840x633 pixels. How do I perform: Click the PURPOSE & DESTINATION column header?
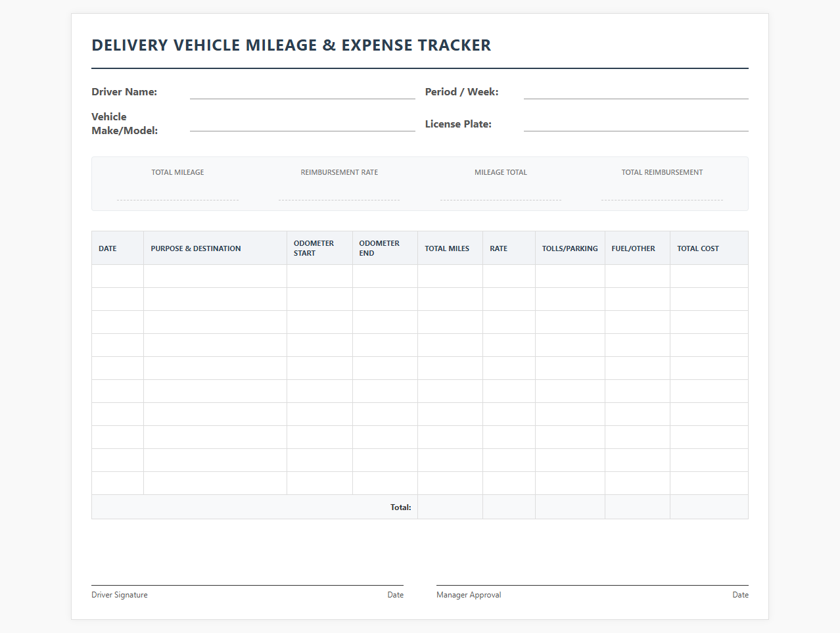pos(216,248)
